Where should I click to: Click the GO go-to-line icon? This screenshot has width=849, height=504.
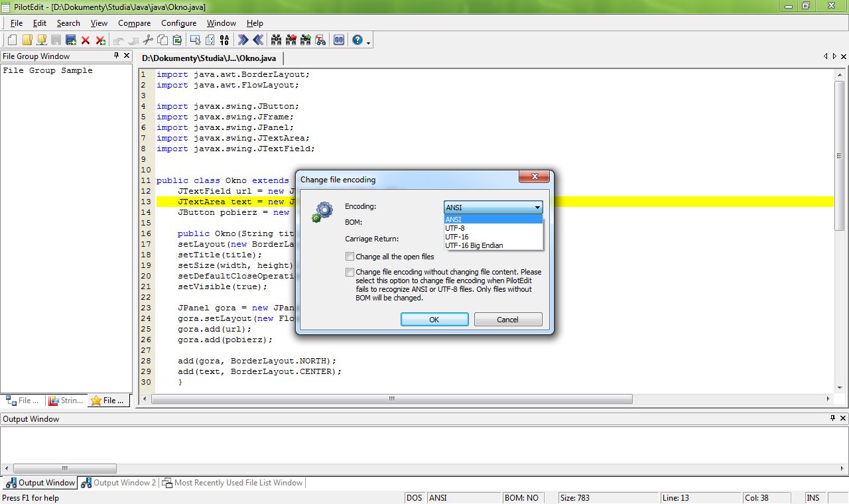(x=339, y=40)
